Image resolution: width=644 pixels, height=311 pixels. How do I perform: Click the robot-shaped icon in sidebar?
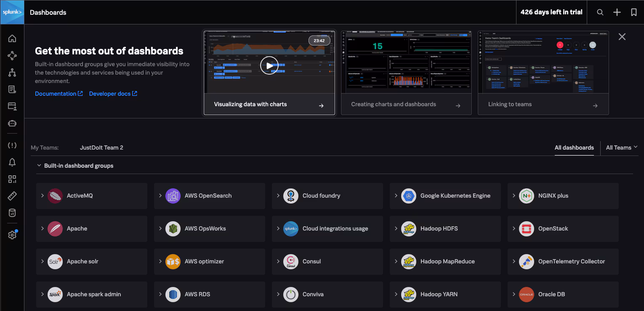coord(12,123)
